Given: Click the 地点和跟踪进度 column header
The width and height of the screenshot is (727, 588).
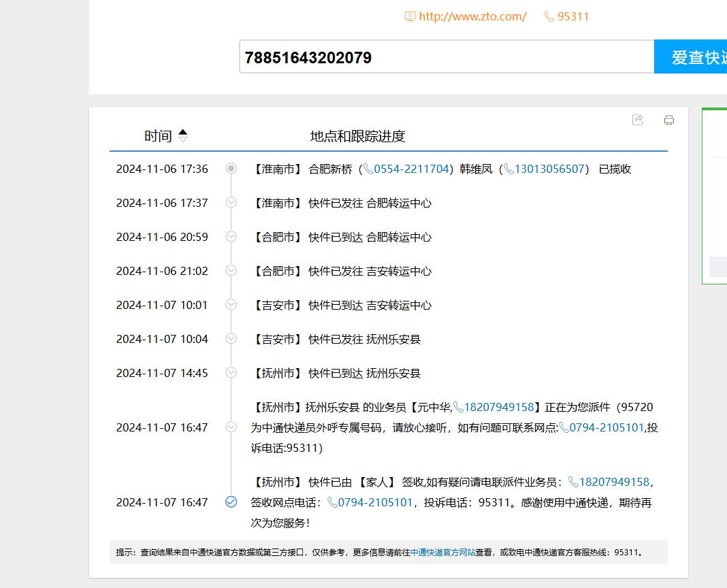Looking at the screenshot, I should coord(357,136).
